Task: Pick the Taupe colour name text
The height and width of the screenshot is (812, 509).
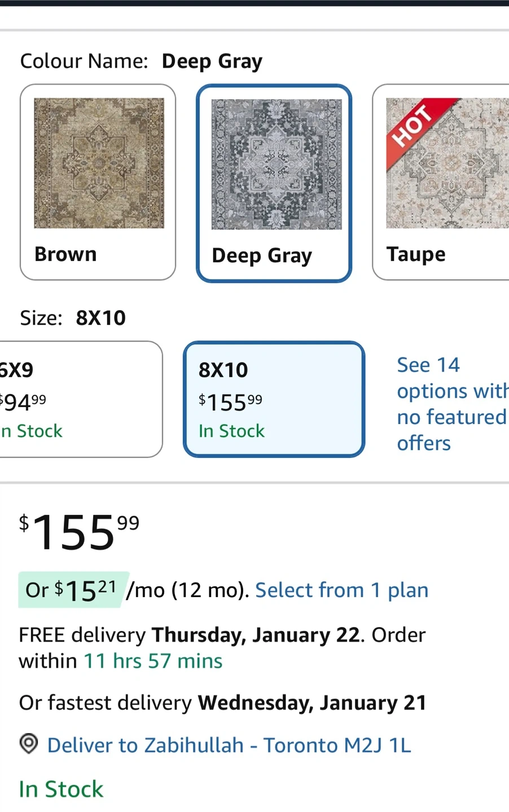Action: [x=416, y=254]
